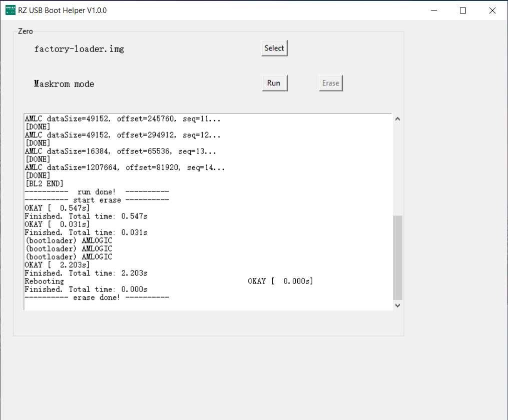Click the grayed-out Erase button
508x420 pixels.
pos(330,82)
